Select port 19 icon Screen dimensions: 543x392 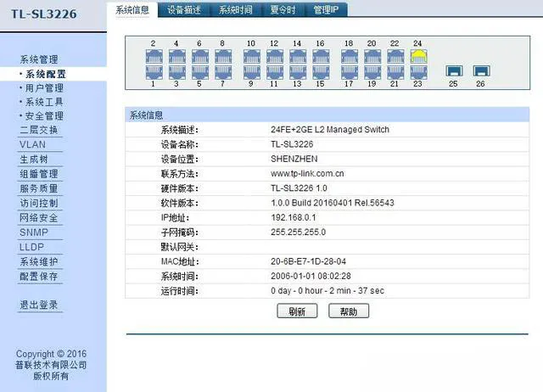pos(372,72)
